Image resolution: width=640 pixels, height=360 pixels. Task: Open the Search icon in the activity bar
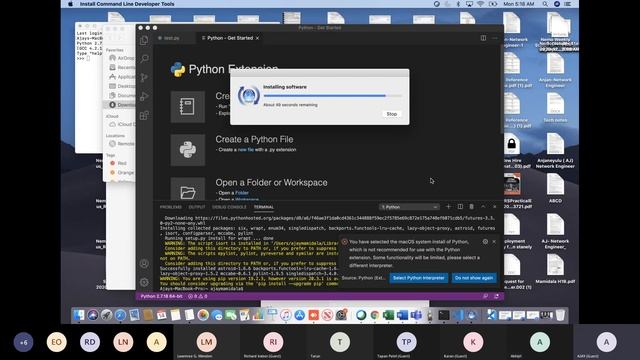point(144,59)
